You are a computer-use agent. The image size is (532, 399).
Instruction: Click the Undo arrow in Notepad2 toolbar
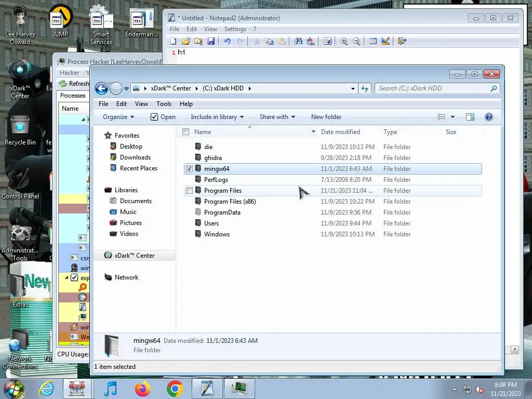point(228,41)
